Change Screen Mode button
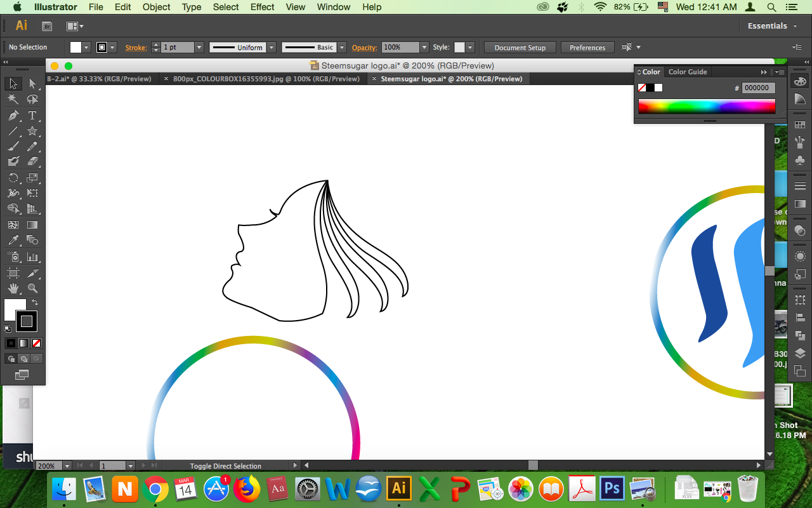This screenshot has height=508, width=812. [x=22, y=375]
